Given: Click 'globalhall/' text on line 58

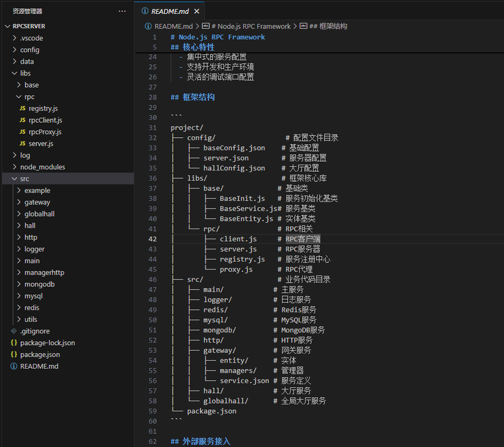Looking at the screenshot, I should click(x=226, y=401).
